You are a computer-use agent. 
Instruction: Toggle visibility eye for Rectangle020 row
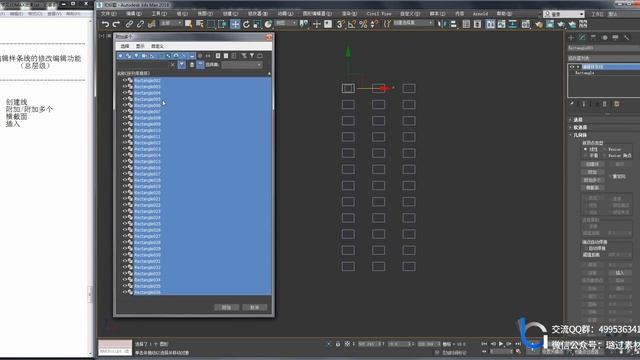click(x=125, y=193)
